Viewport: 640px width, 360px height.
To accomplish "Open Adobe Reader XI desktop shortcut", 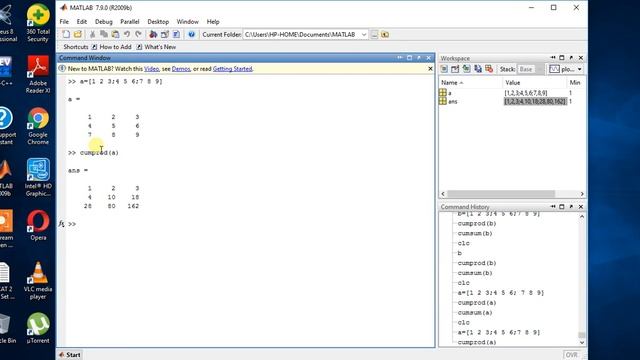I will [38, 75].
